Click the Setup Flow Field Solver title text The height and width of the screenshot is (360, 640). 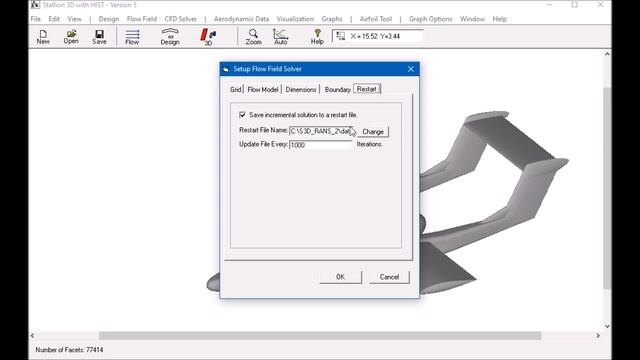point(267,69)
